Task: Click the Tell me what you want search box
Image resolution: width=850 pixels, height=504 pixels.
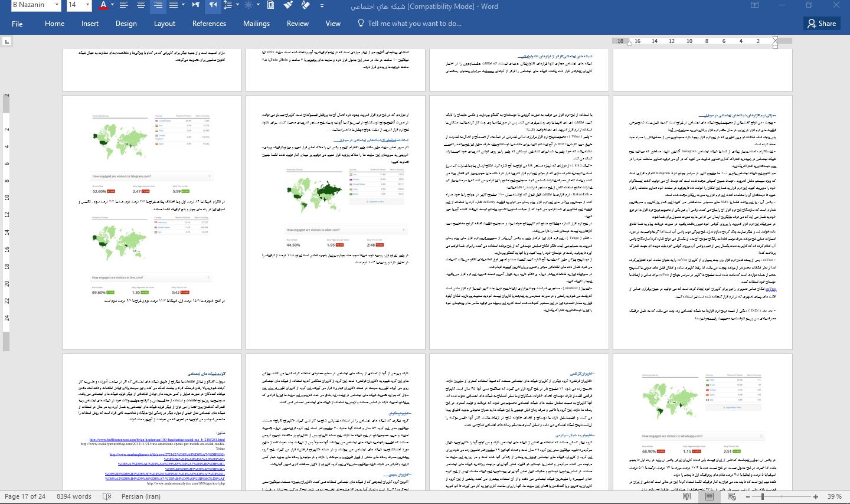Action: point(414,24)
